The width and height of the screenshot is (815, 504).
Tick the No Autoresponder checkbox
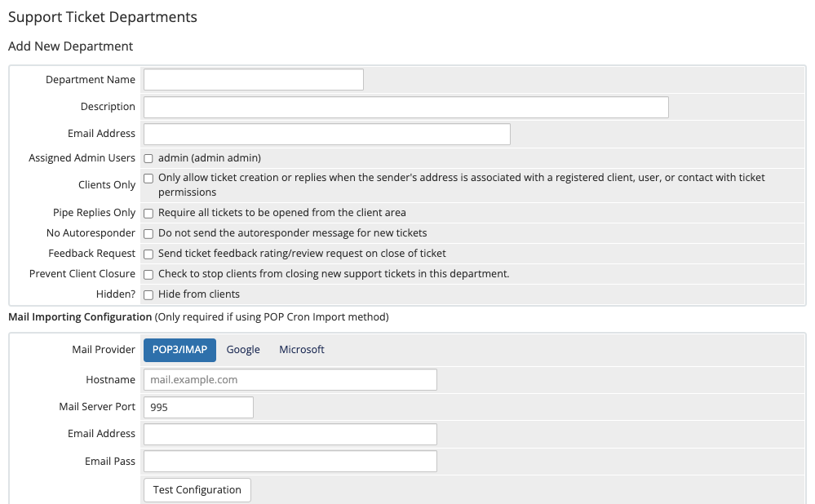click(148, 234)
